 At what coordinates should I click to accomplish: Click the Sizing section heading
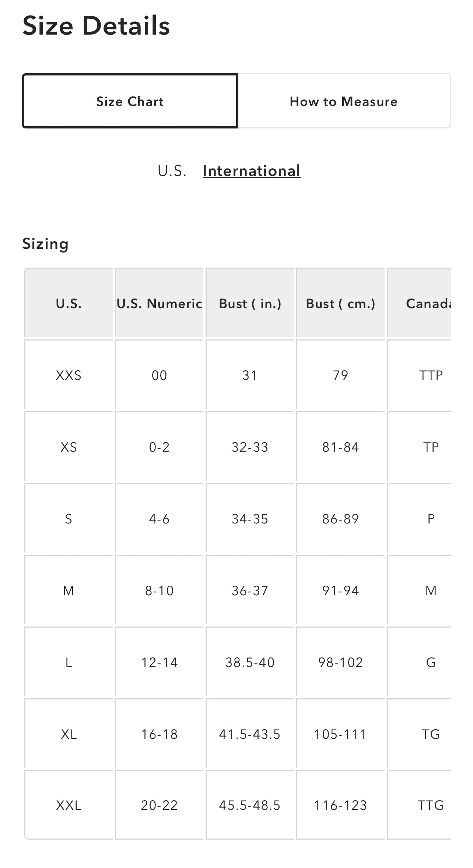[x=45, y=244]
